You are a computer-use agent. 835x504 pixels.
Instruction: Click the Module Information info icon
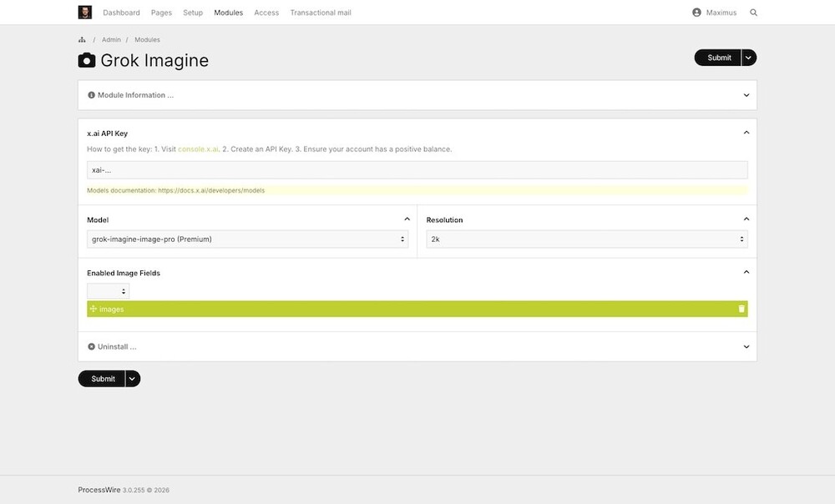pos(91,95)
